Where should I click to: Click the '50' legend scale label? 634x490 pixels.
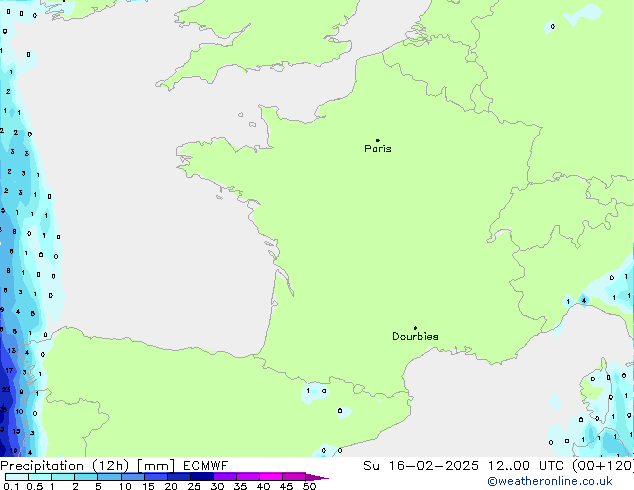pos(310,486)
